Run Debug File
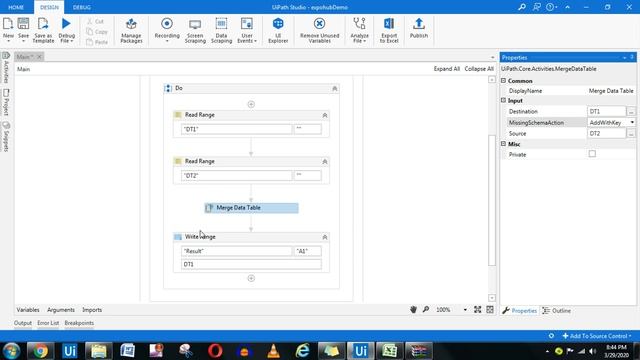The height and width of the screenshot is (360, 640). (67, 30)
